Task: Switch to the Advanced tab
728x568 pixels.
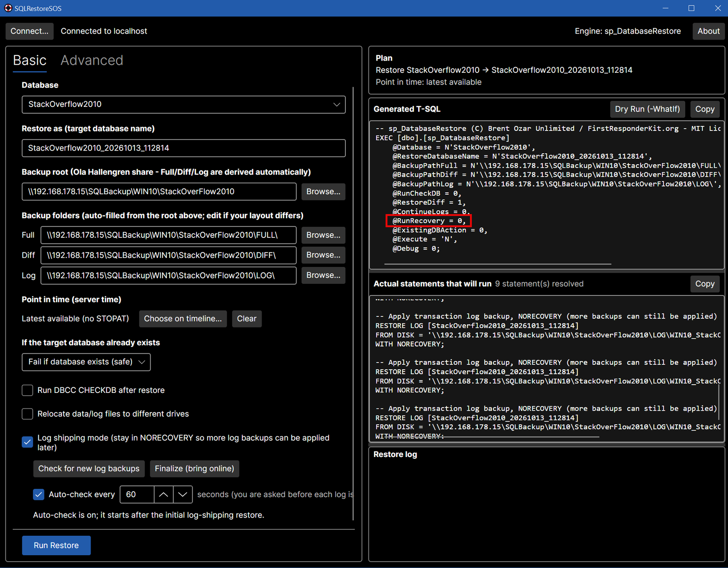Action: point(92,60)
